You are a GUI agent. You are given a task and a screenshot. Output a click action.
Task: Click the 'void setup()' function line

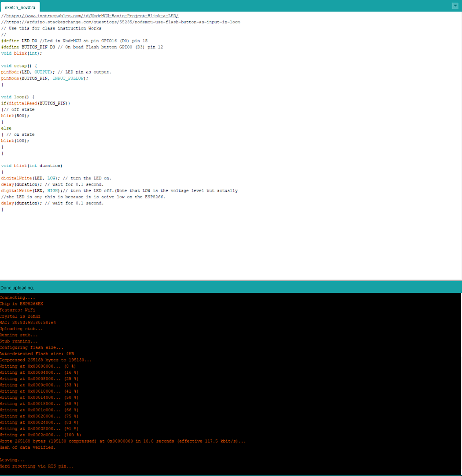pyautogui.click(x=19, y=66)
